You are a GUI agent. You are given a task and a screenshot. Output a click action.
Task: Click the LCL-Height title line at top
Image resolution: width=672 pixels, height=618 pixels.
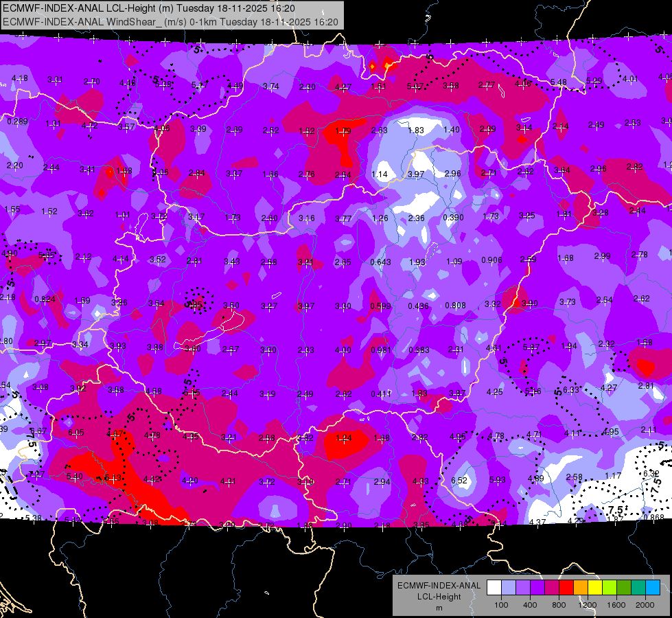pyautogui.click(x=149, y=8)
